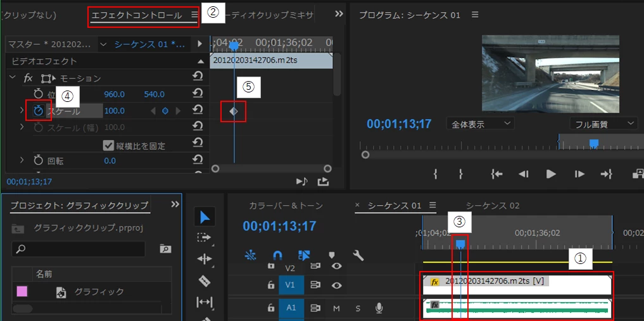
Task: Toggle A1 track lock
Action: 270,308
